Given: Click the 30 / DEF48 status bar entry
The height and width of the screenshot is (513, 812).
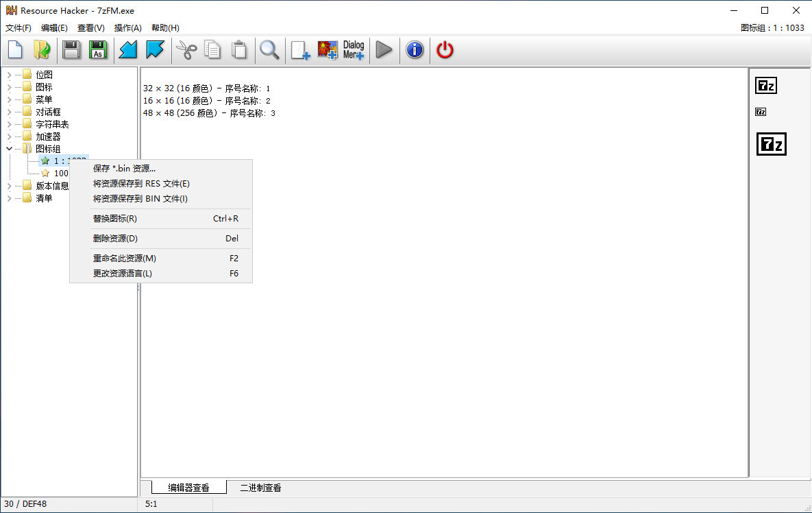Looking at the screenshot, I should [x=25, y=503].
